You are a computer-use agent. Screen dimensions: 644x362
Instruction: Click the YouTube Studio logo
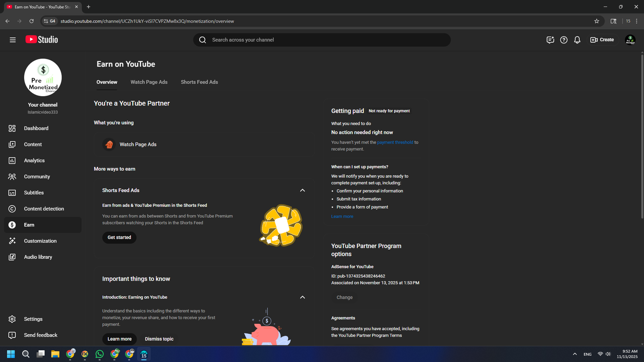coord(42,39)
